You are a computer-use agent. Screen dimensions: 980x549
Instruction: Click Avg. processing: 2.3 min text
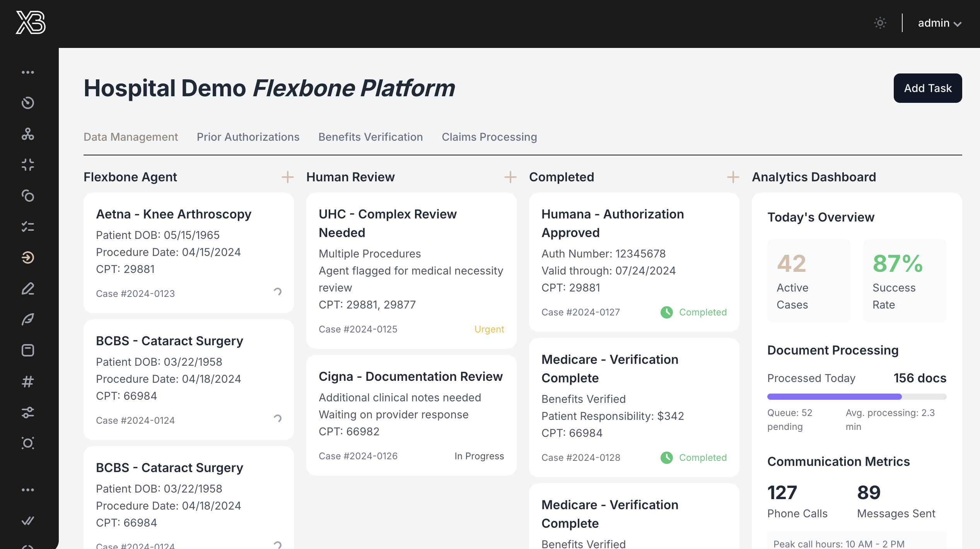pos(890,420)
